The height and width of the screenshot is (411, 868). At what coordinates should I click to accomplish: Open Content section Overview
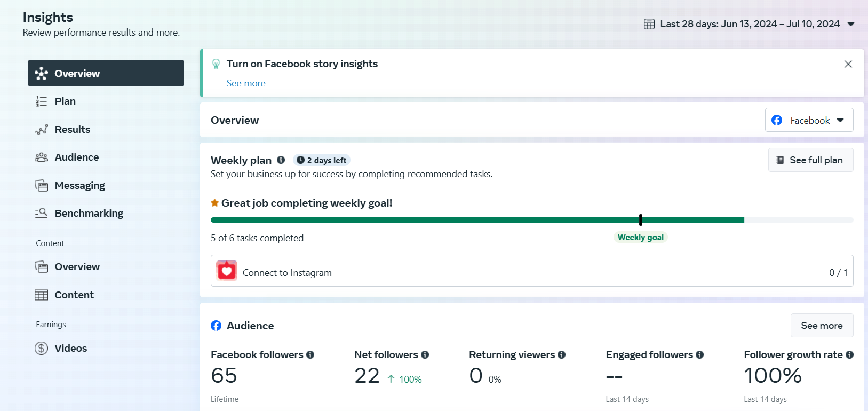tap(106, 267)
